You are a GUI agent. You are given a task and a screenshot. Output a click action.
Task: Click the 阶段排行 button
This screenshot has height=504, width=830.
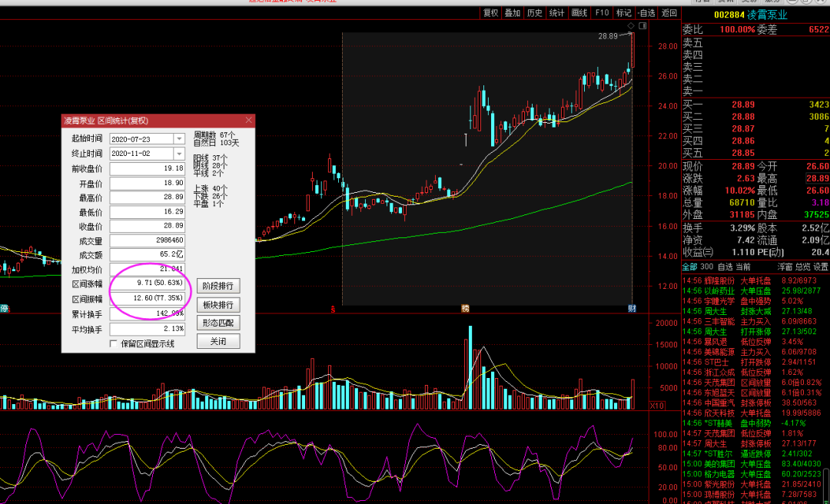click(x=218, y=286)
